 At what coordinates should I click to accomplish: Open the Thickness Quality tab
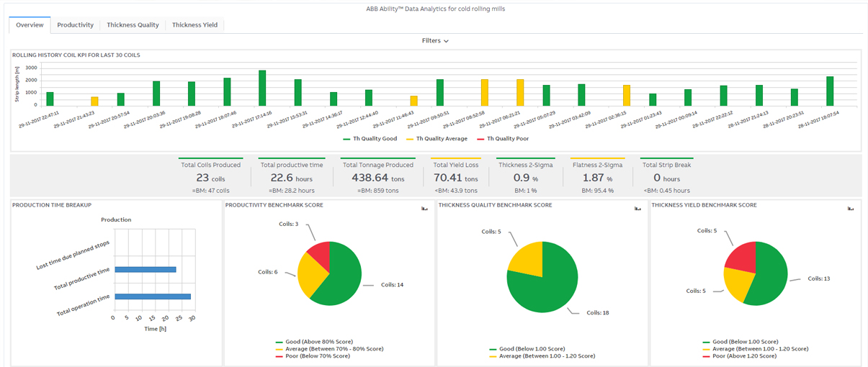(133, 24)
